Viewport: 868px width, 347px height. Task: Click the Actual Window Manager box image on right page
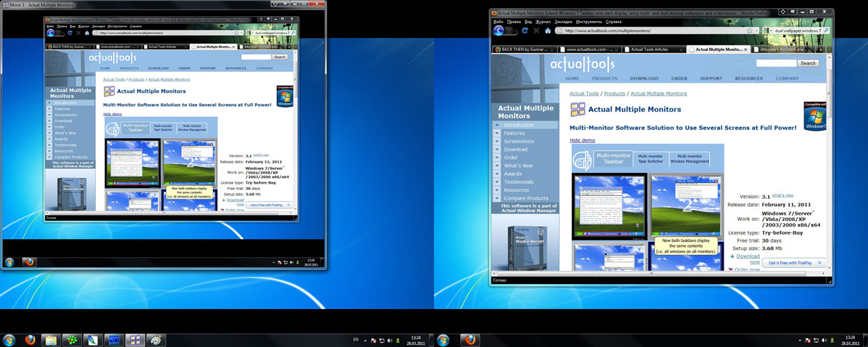526,249
